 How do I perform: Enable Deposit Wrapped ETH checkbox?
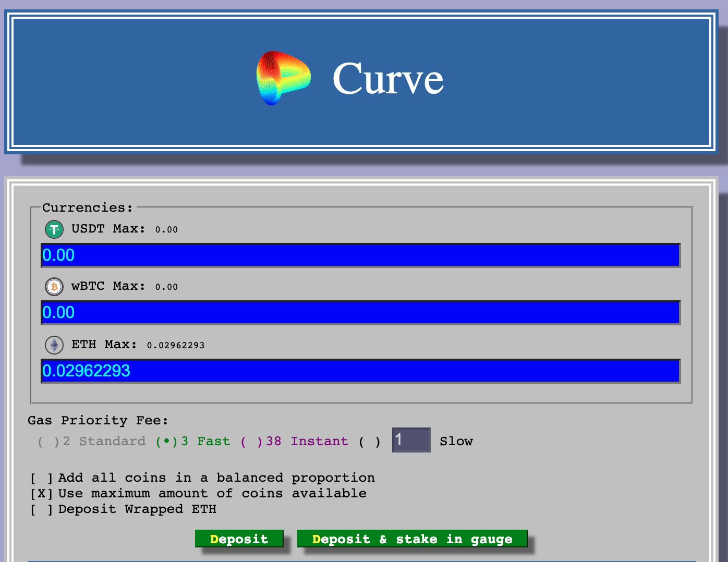pos(42,509)
